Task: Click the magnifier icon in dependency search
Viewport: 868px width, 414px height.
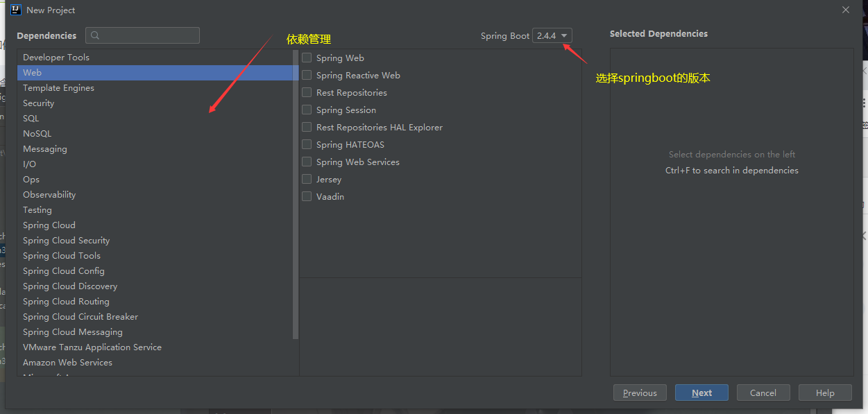Action: click(95, 35)
